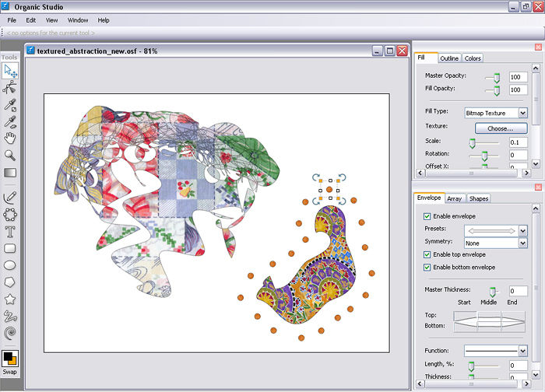Select the Zigzag scribble tool
The image size is (545, 392).
pyautogui.click(x=9, y=316)
